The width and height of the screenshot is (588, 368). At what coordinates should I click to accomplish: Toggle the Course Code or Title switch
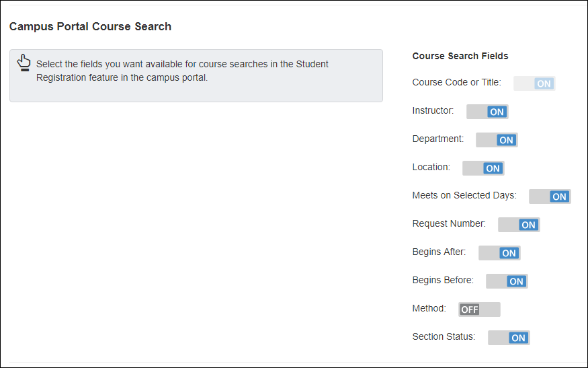[x=534, y=83]
